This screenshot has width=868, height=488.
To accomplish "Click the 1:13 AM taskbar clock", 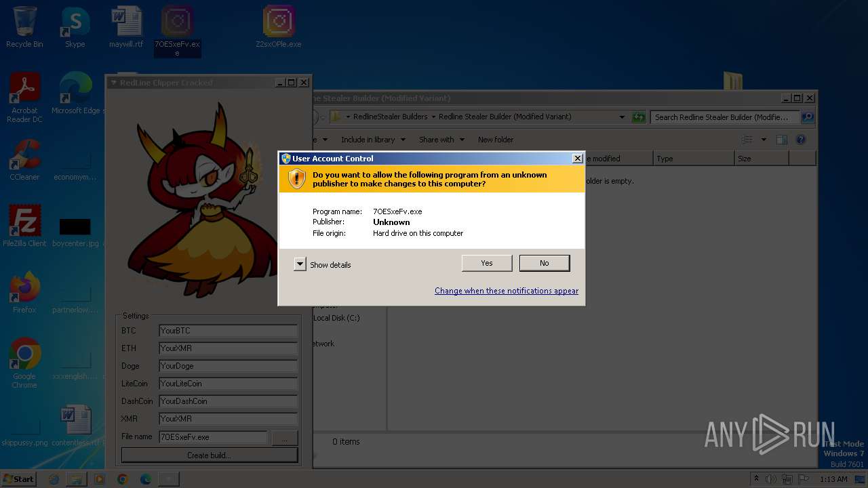I will (833, 479).
